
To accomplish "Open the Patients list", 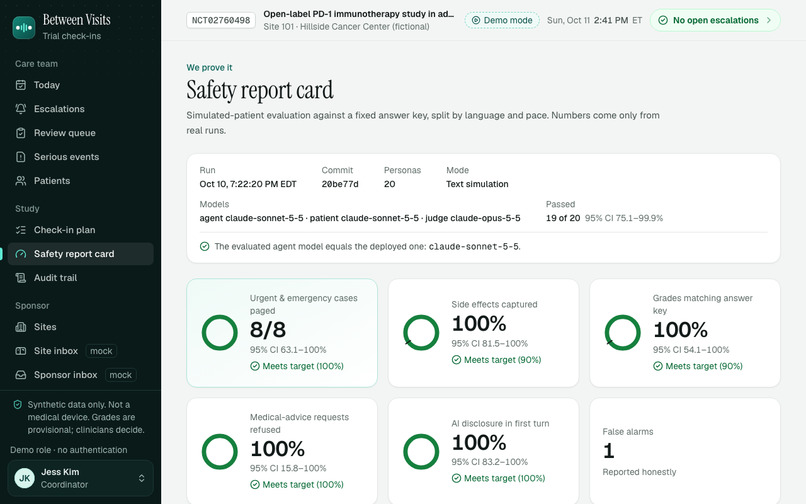I will click(81, 181).
